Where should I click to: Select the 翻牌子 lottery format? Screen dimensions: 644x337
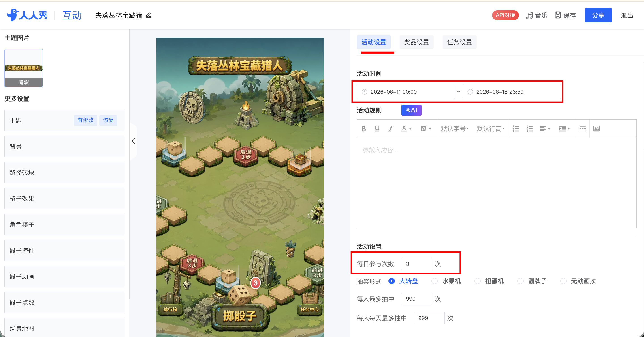coord(532,281)
